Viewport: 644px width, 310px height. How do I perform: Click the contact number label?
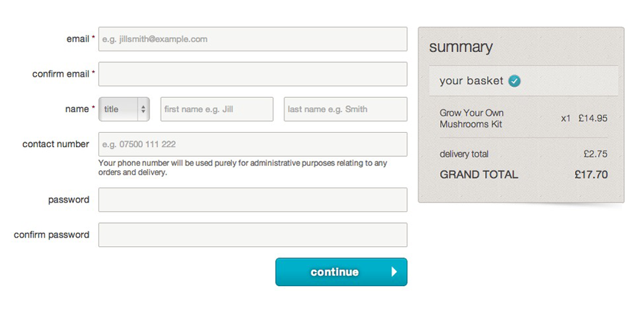[x=56, y=144]
